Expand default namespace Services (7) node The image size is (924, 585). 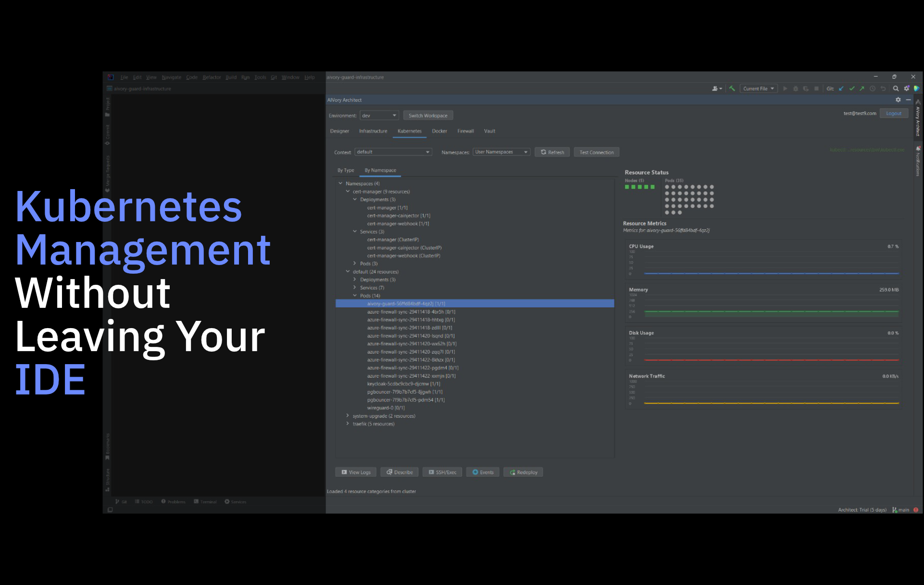[355, 288]
